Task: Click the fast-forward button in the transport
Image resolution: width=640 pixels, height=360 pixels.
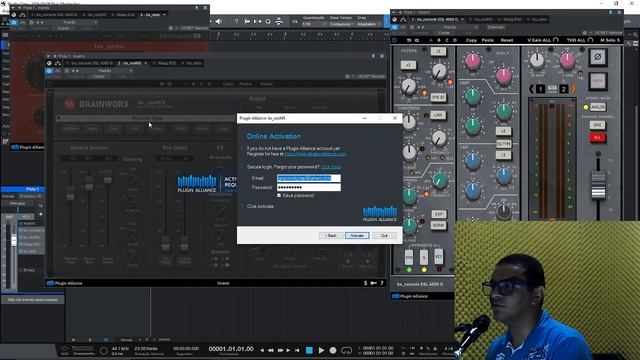Action: [x=280, y=350]
